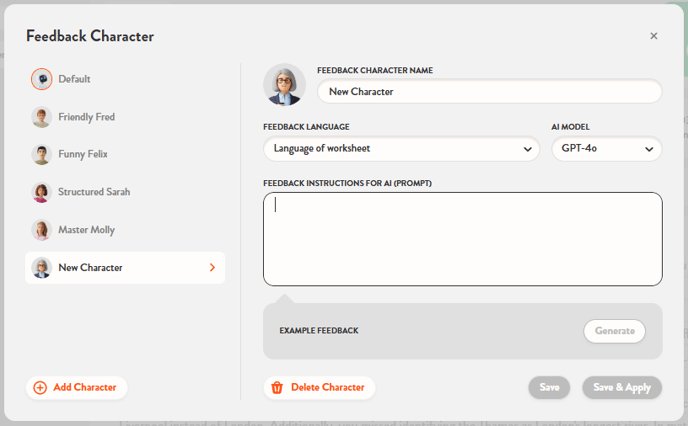Choose Structured Sarah in the character list
The image size is (688, 426).
tap(94, 192)
